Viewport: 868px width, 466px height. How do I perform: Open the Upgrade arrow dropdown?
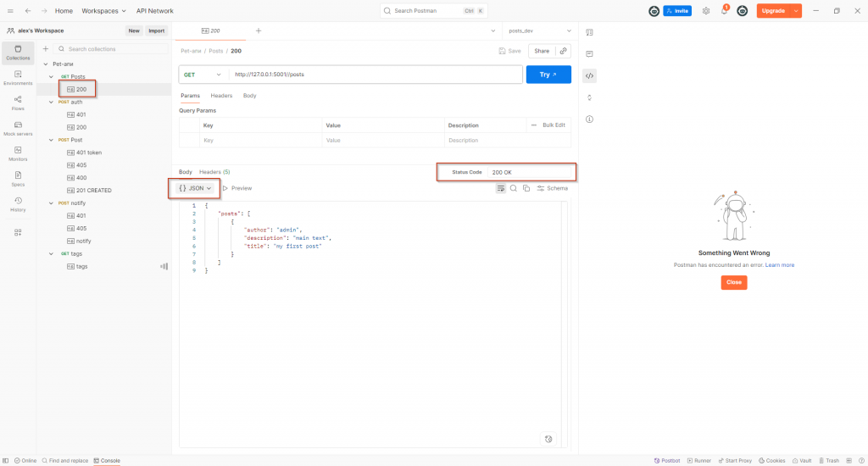pyautogui.click(x=795, y=10)
